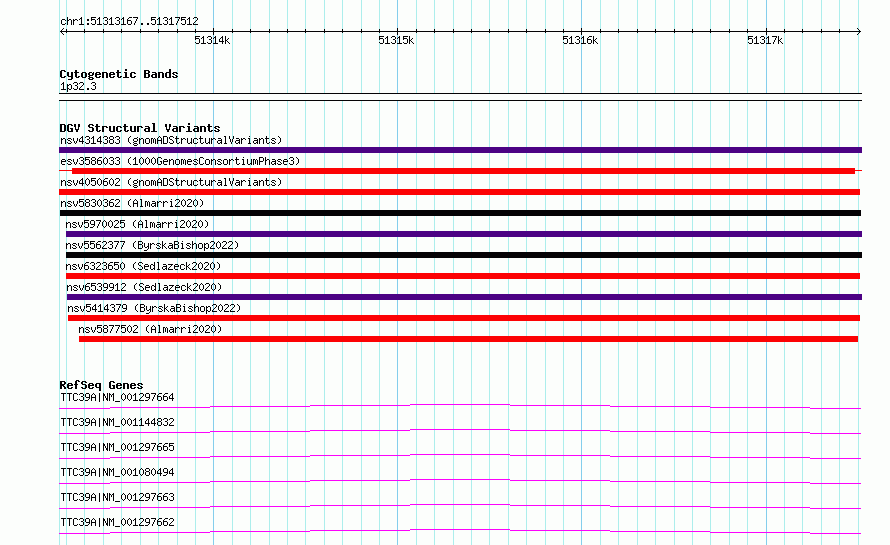Click the black bar under nsv5830362

pyautogui.click(x=460, y=213)
